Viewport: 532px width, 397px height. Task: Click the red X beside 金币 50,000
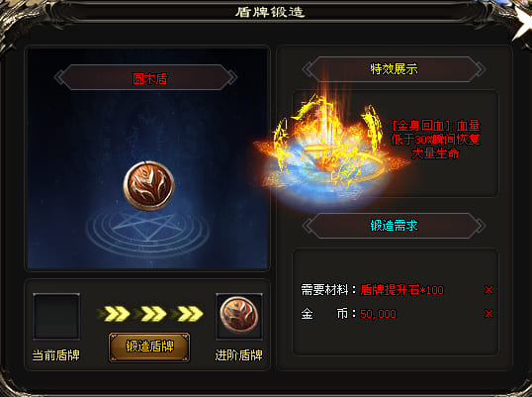488,314
